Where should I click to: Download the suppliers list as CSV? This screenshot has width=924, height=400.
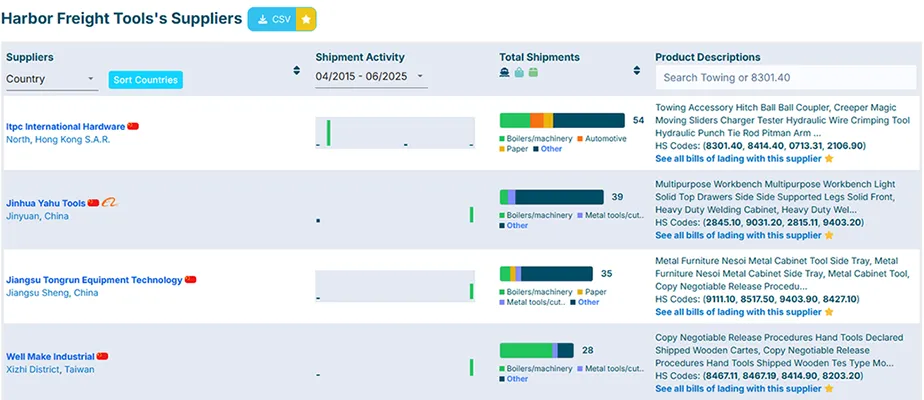coord(272,18)
